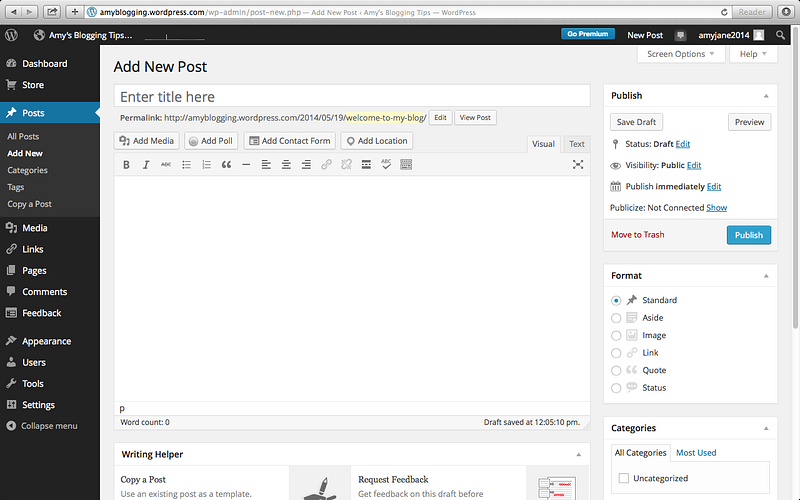Image resolution: width=800 pixels, height=500 pixels.
Task: Click Add Poll button
Action: pos(211,141)
